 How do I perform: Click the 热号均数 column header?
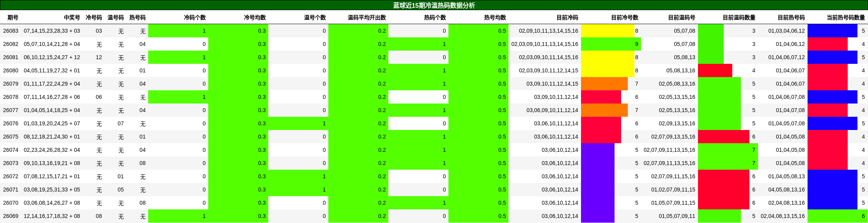pyautogui.click(x=495, y=18)
